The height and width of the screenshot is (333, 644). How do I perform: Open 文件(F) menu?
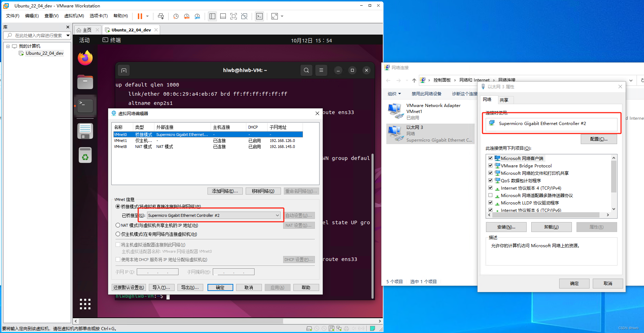coord(13,16)
